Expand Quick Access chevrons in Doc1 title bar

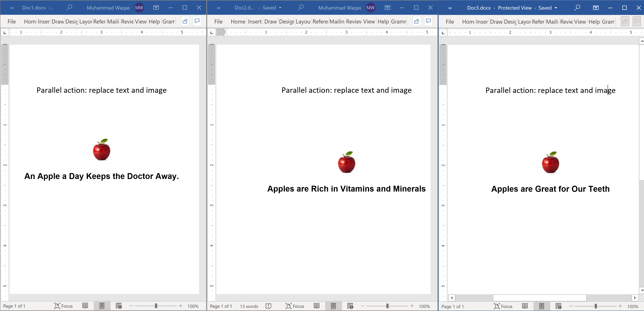(x=12, y=8)
